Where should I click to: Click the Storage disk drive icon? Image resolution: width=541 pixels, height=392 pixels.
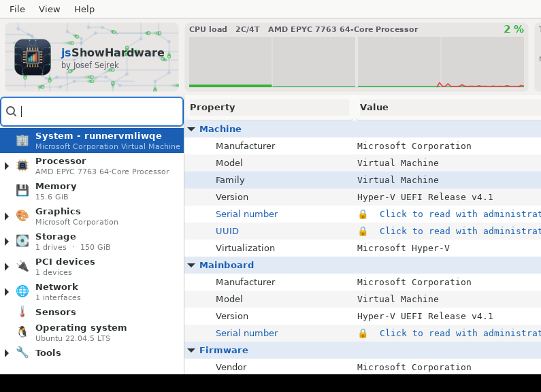click(x=22, y=241)
